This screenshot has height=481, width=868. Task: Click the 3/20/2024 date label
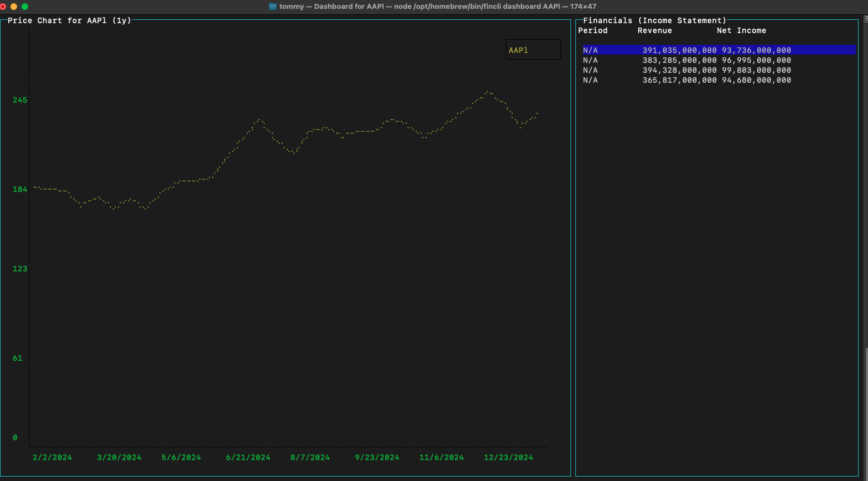point(119,457)
